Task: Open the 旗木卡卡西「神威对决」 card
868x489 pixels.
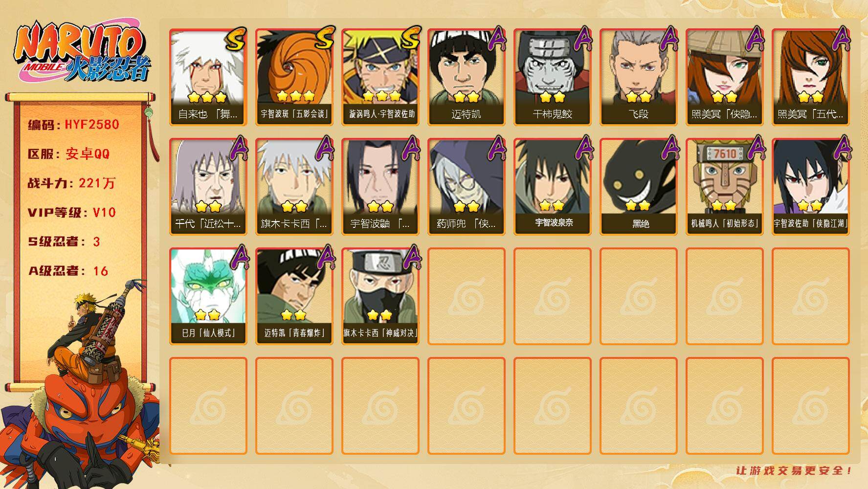Action: point(380,296)
